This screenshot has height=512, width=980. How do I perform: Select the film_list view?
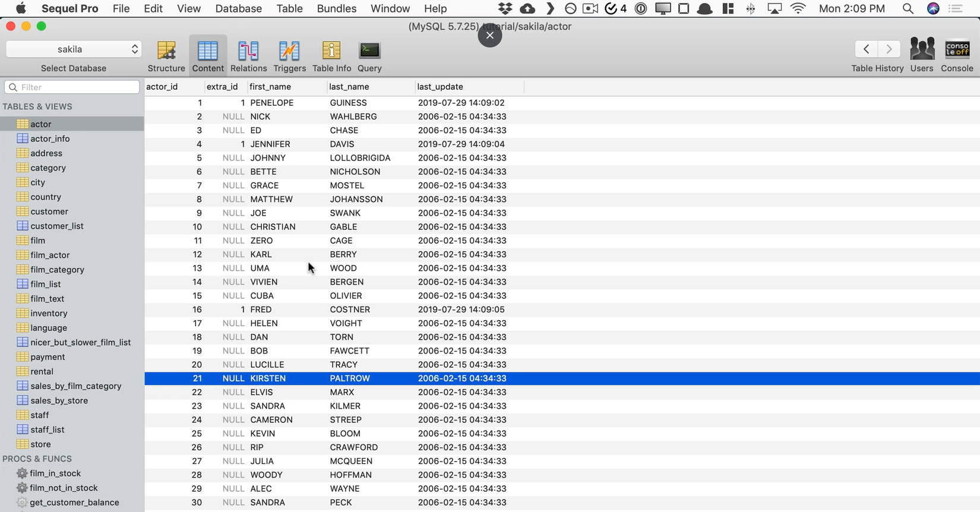[x=72, y=284]
